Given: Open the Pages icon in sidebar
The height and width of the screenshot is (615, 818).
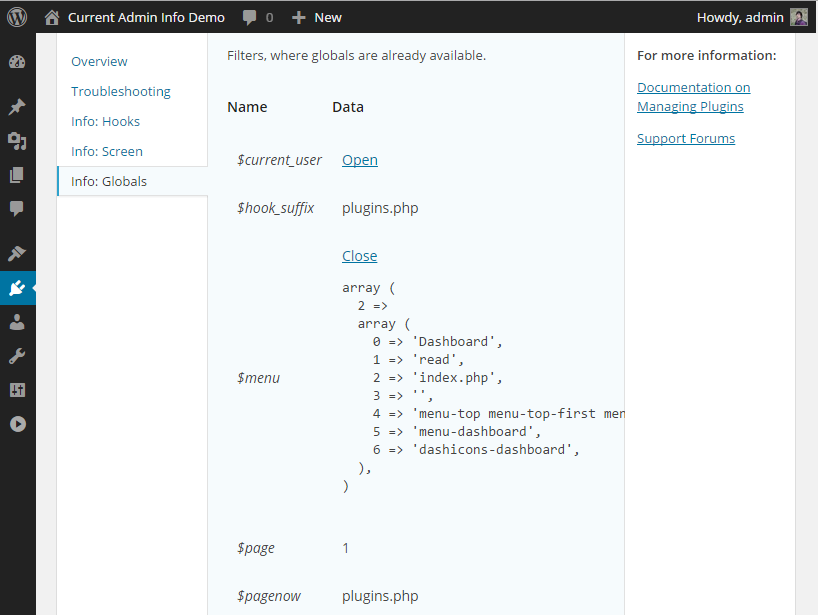Looking at the screenshot, I should coord(17,175).
